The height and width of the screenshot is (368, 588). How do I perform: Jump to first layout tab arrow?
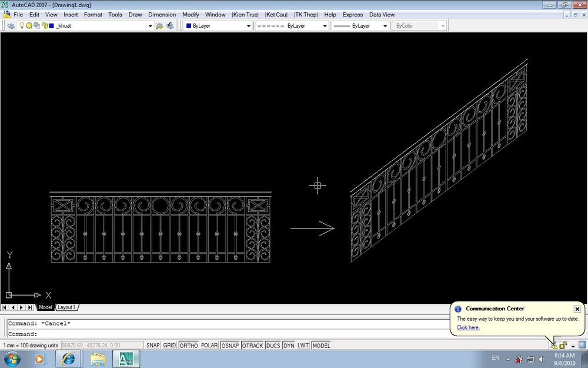point(5,307)
